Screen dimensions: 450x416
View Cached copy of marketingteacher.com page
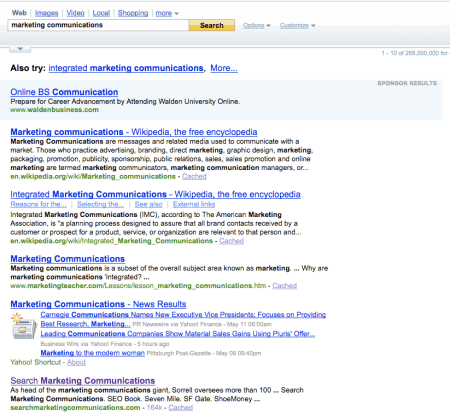pyautogui.click(x=284, y=286)
